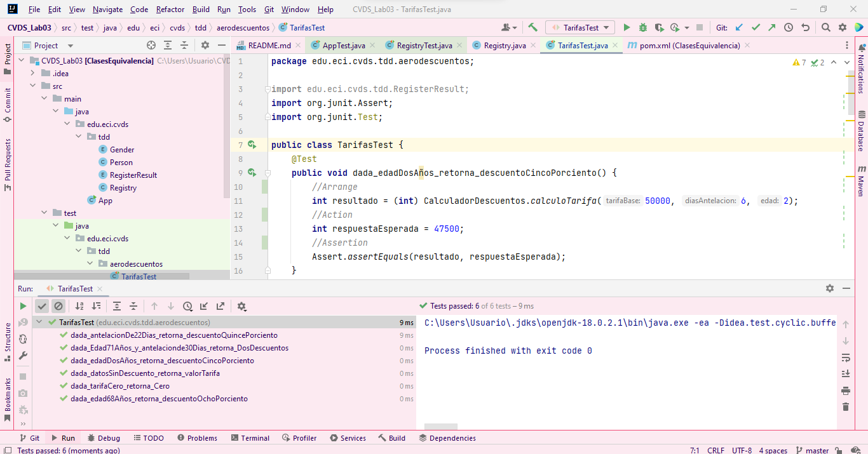This screenshot has height=454, width=868.
Task: Commit changes via the green checkmark Git icon
Action: [756, 27]
